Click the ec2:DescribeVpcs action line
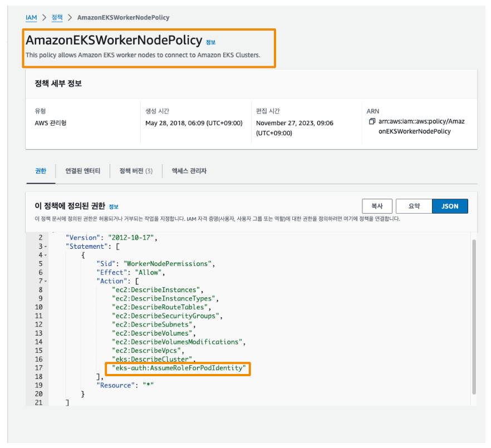Image resolution: width=491 pixels, height=448 pixels. coord(148,351)
